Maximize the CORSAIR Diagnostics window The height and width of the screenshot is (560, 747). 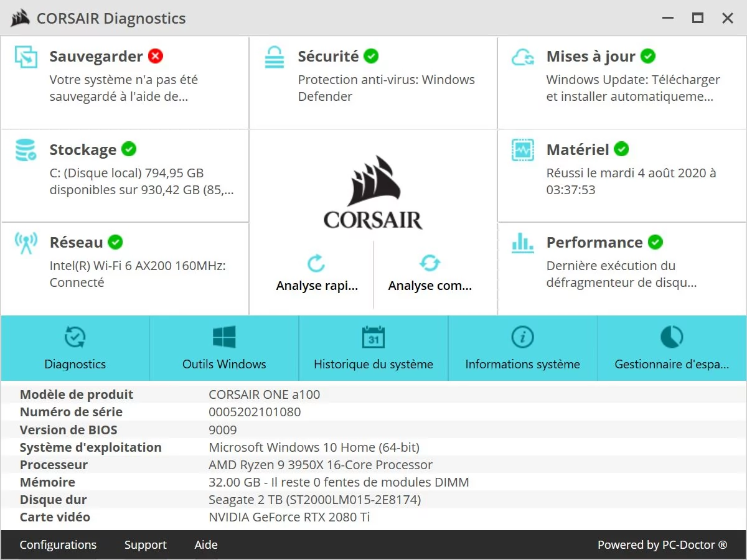[x=697, y=18]
